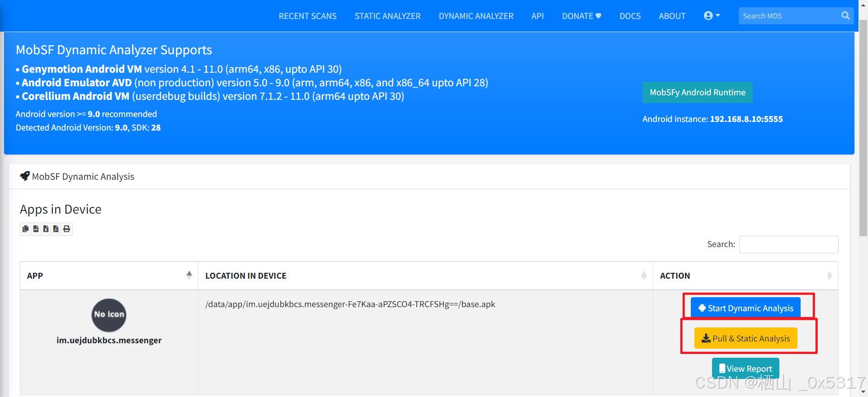
Task: Sort by LOCATION IN DEVICE column
Action: point(425,276)
